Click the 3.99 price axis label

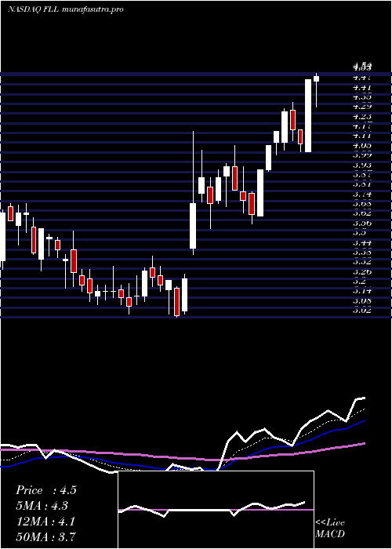362,155
